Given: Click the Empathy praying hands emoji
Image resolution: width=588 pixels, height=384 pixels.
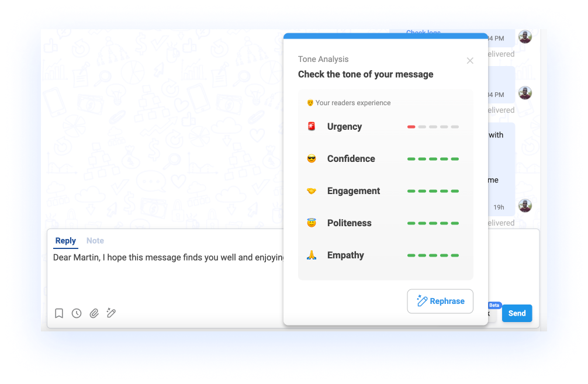Looking at the screenshot, I should point(312,255).
